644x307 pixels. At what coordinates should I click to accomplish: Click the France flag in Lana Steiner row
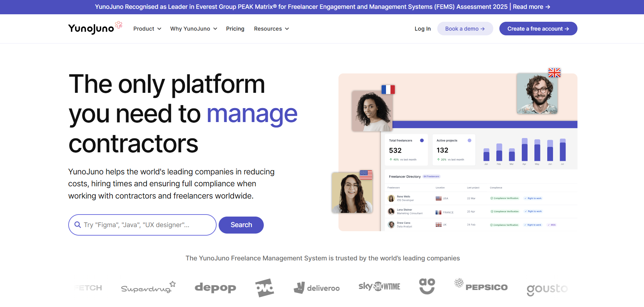(439, 212)
